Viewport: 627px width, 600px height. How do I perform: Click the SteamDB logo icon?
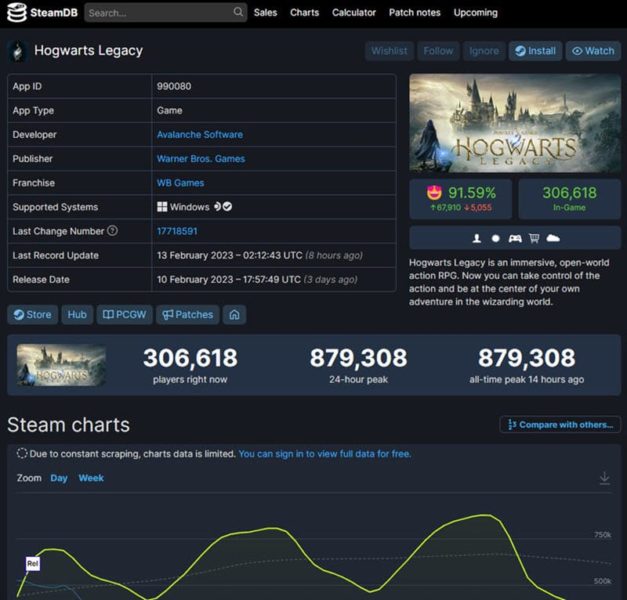pos(16,12)
